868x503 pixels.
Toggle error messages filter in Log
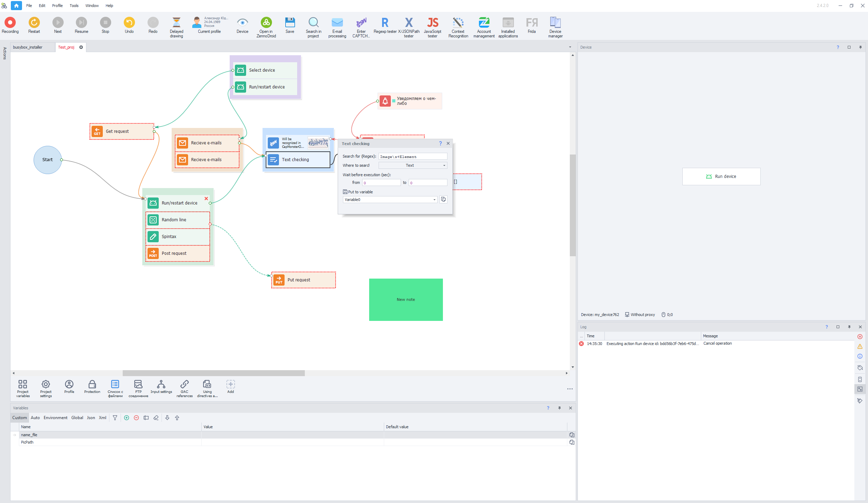pyautogui.click(x=860, y=337)
